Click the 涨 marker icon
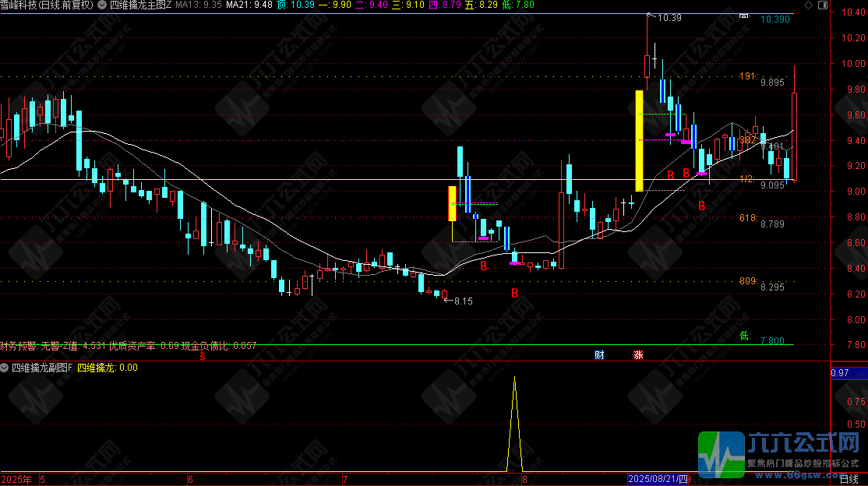 (x=638, y=355)
